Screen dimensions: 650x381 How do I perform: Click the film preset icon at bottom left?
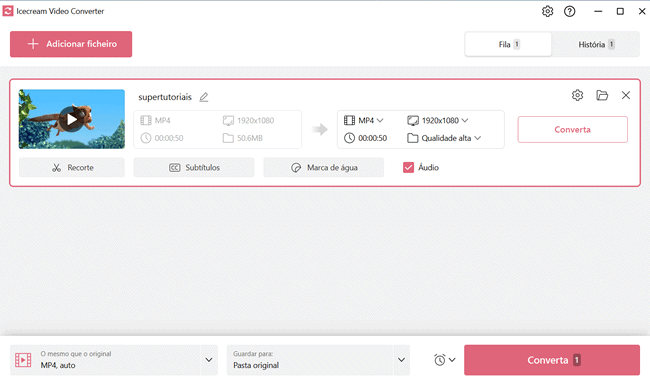(x=23, y=360)
